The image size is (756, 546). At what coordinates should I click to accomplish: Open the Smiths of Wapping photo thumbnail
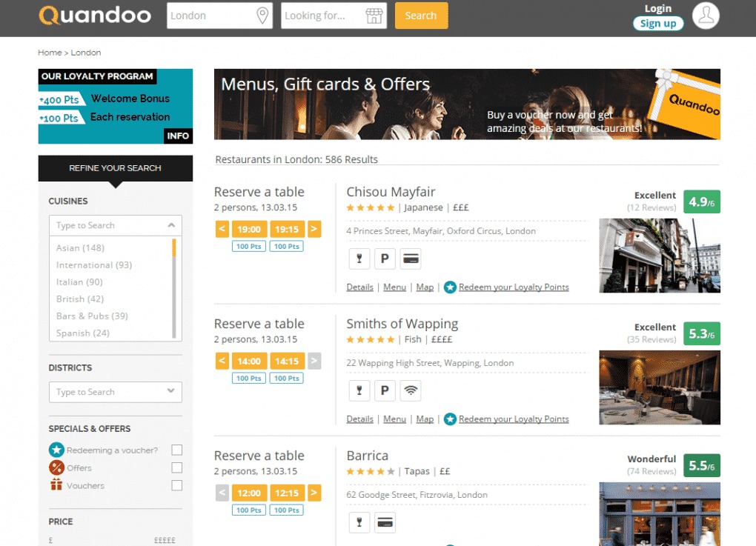coord(660,387)
